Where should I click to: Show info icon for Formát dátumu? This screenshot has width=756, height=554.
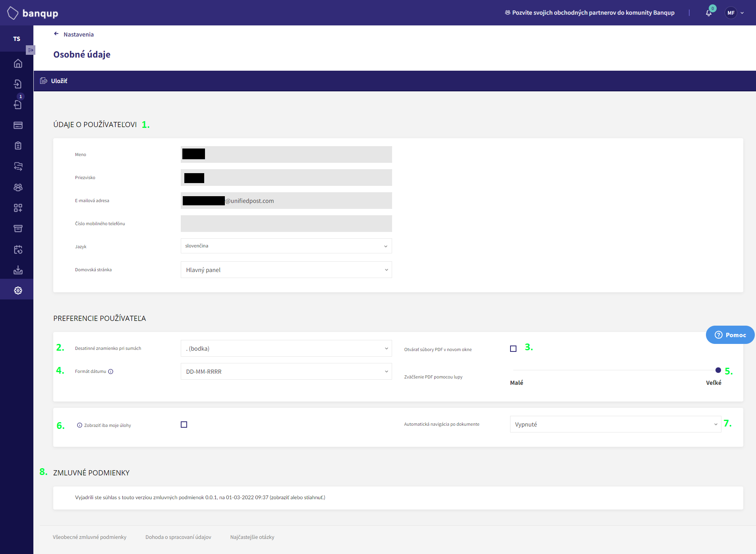[x=111, y=371]
